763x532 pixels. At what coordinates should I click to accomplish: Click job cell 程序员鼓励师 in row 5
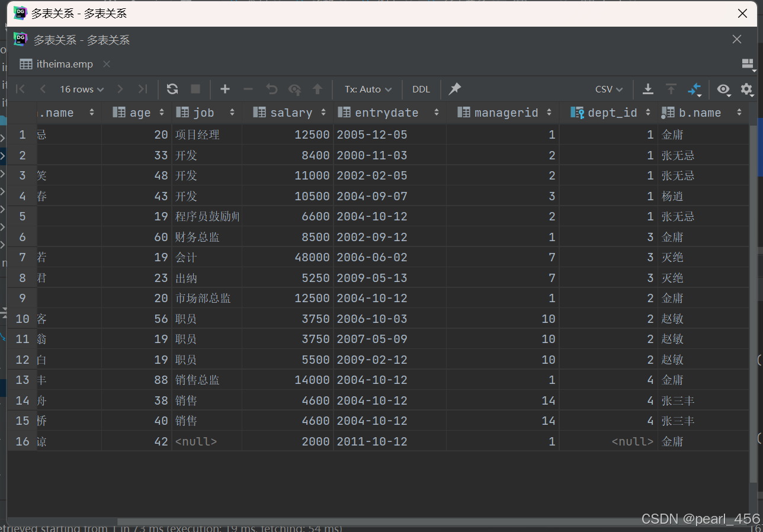click(x=207, y=216)
